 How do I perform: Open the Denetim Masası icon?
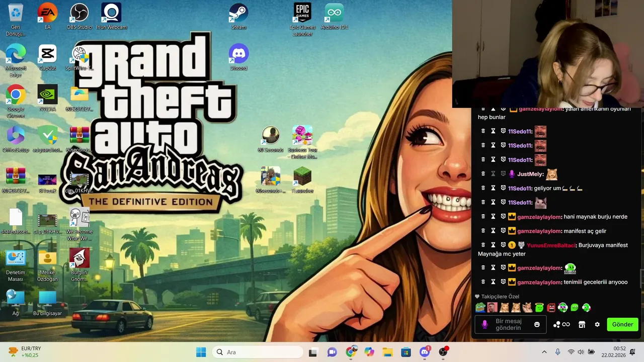[16, 265]
